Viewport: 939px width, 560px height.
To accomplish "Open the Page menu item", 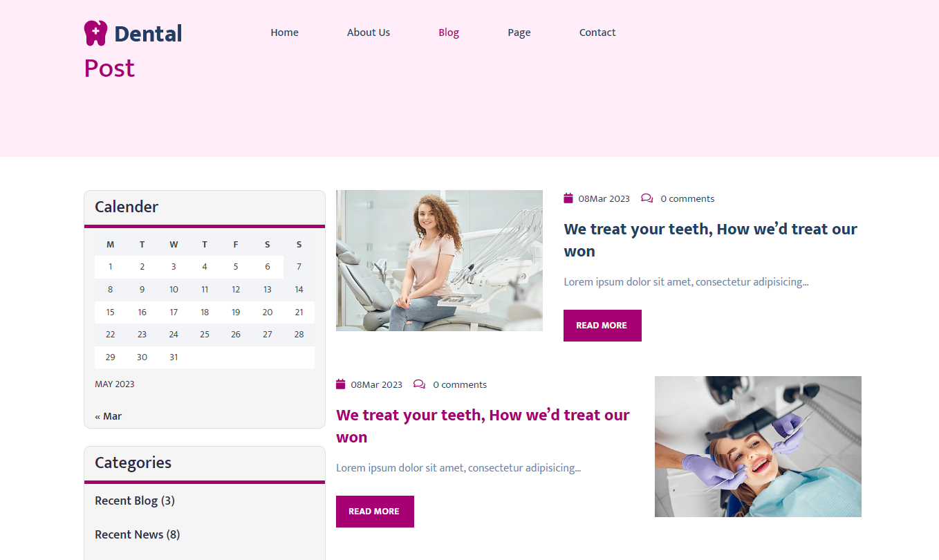I will pos(519,32).
